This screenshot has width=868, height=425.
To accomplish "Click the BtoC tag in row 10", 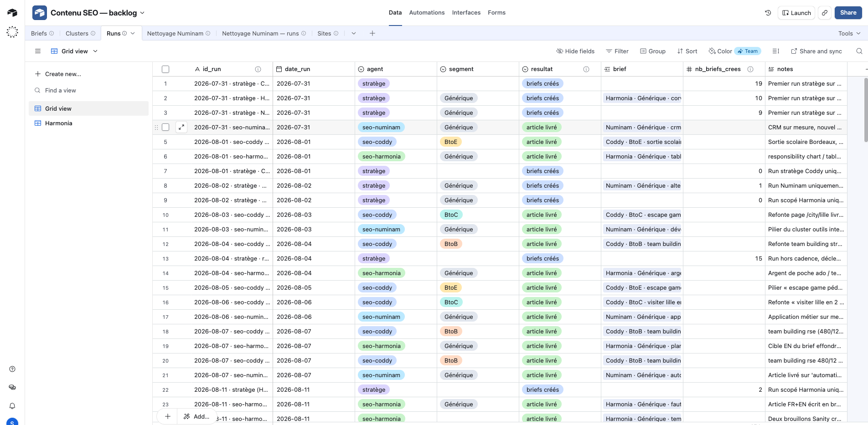I will (x=451, y=215).
